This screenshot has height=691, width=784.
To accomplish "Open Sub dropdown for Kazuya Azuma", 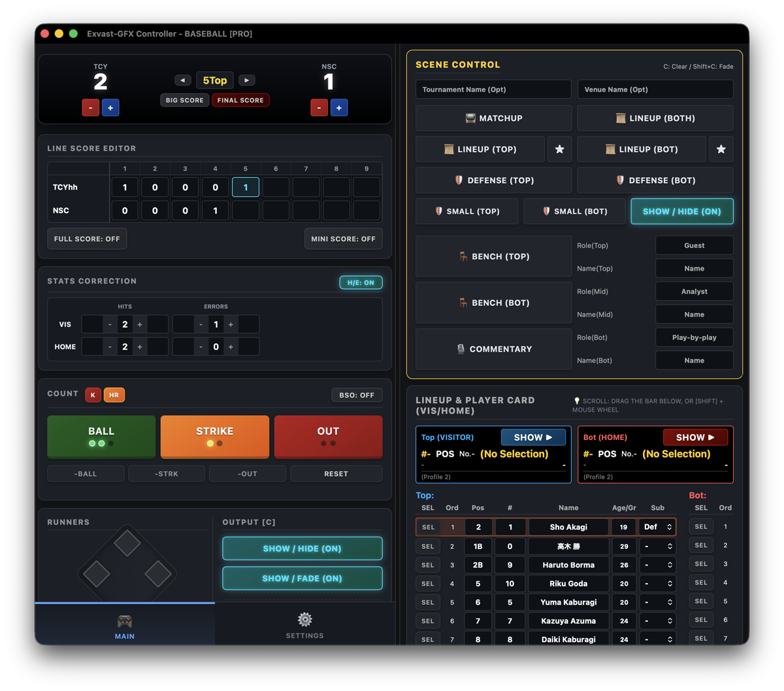I will click(x=657, y=621).
